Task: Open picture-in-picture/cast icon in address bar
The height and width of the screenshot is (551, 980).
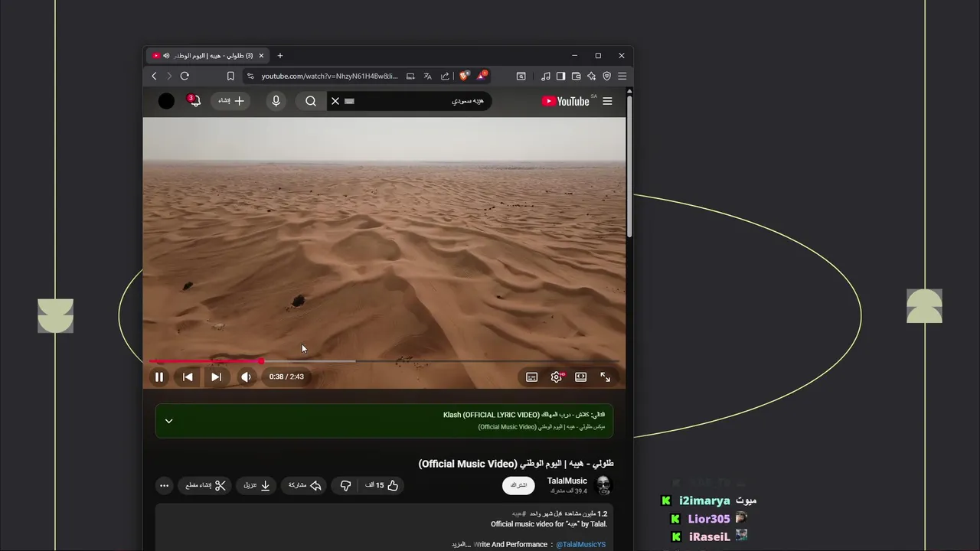Action: pyautogui.click(x=410, y=76)
